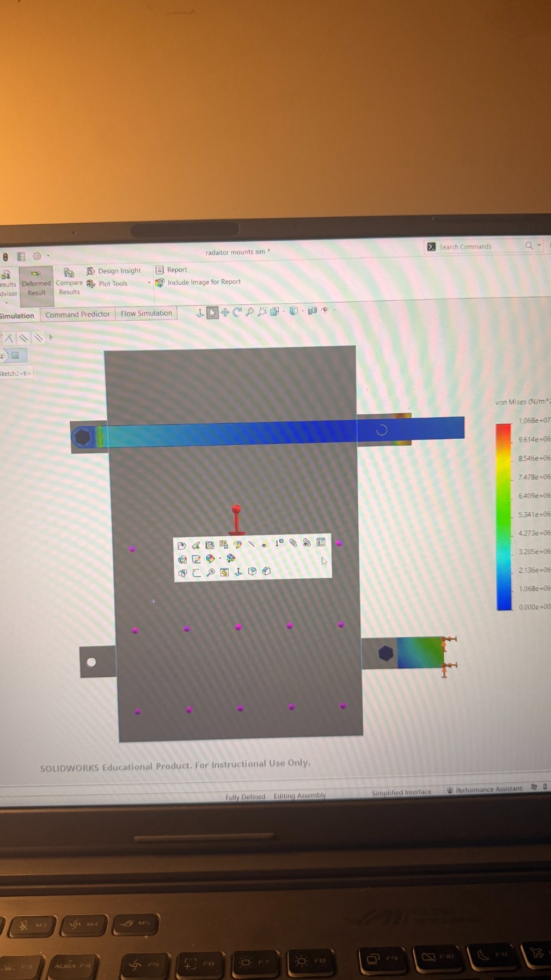This screenshot has height=980, width=551.
Task: Switch to the Command Predictor tab
Action: coord(77,314)
